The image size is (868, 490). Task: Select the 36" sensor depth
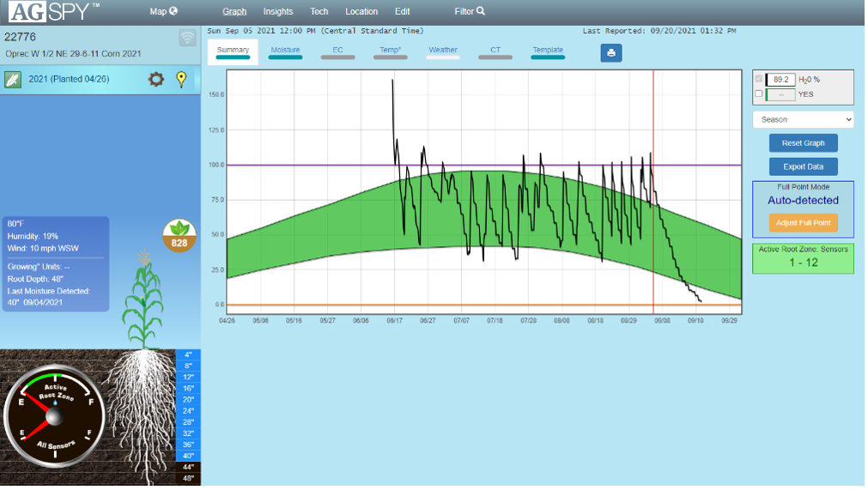point(189,445)
